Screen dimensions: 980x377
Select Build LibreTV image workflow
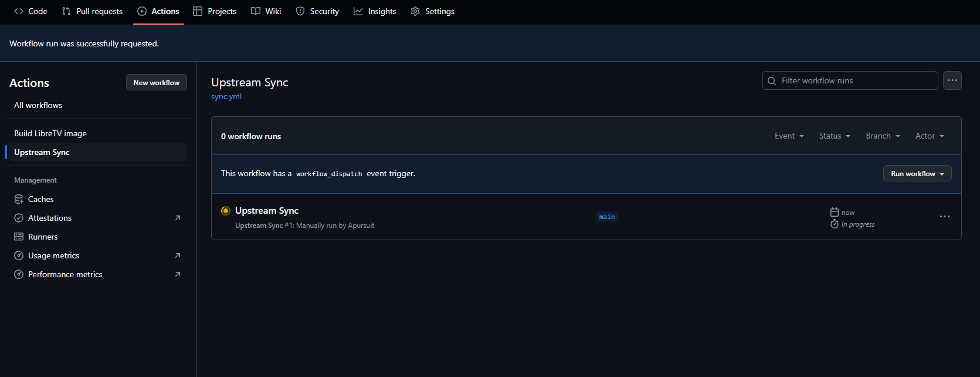(50, 133)
